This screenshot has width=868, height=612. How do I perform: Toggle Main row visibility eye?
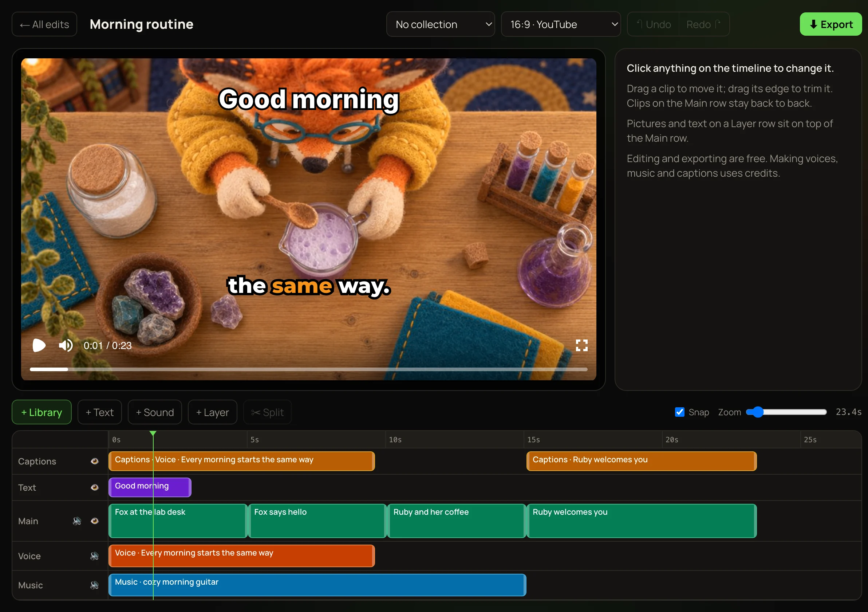95,521
